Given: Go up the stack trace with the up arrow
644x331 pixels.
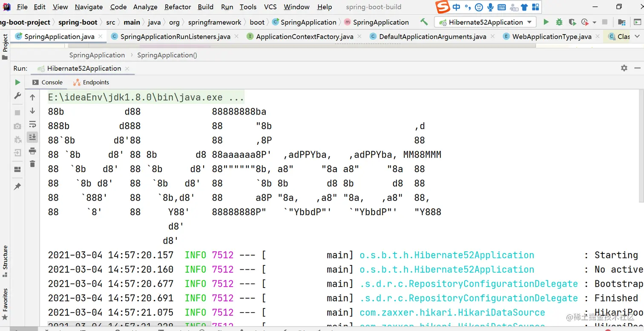Looking at the screenshot, I should pos(32,98).
